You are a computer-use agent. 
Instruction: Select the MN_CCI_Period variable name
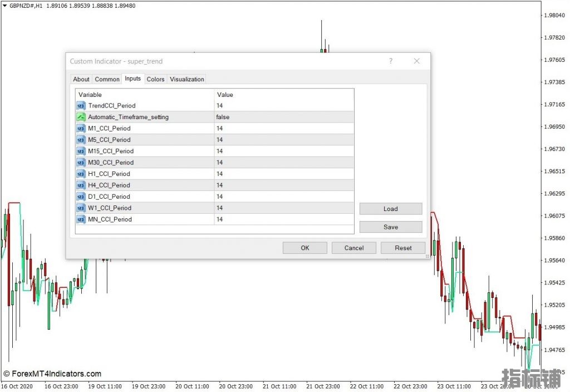pos(110,219)
